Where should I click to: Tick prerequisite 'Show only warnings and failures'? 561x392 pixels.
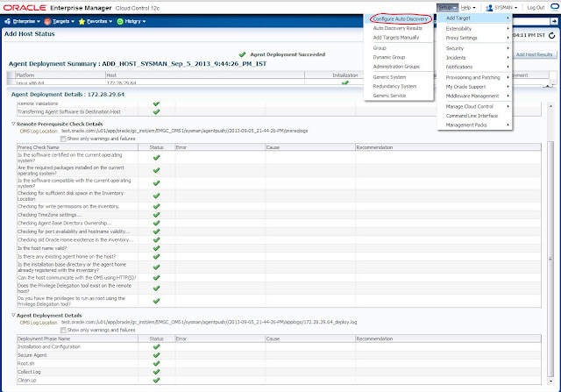click(x=63, y=139)
